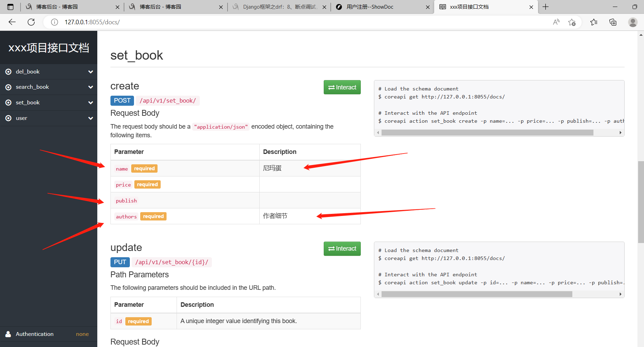Click the create section heading
Viewport: 644px width, 347px height.
pos(125,86)
